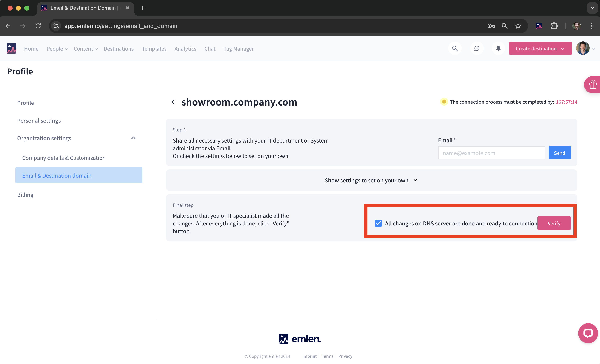Open the live chat support bubble
The width and height of the screenshot is (600, 364).
588,333
